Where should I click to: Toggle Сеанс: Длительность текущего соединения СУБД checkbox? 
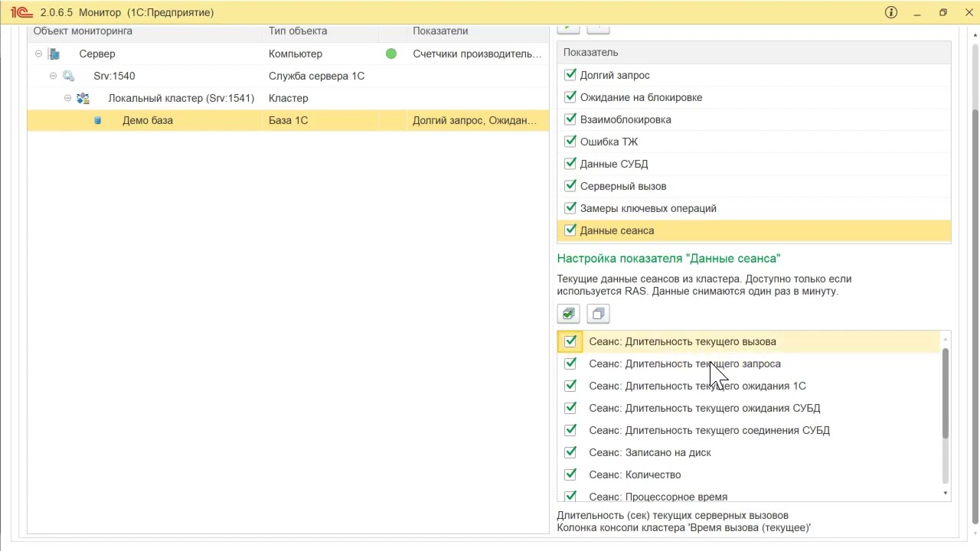tap(570, 430)
